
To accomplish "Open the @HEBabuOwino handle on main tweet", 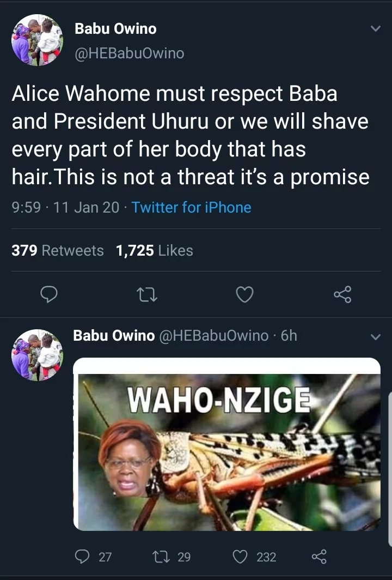I will [129, 53].
